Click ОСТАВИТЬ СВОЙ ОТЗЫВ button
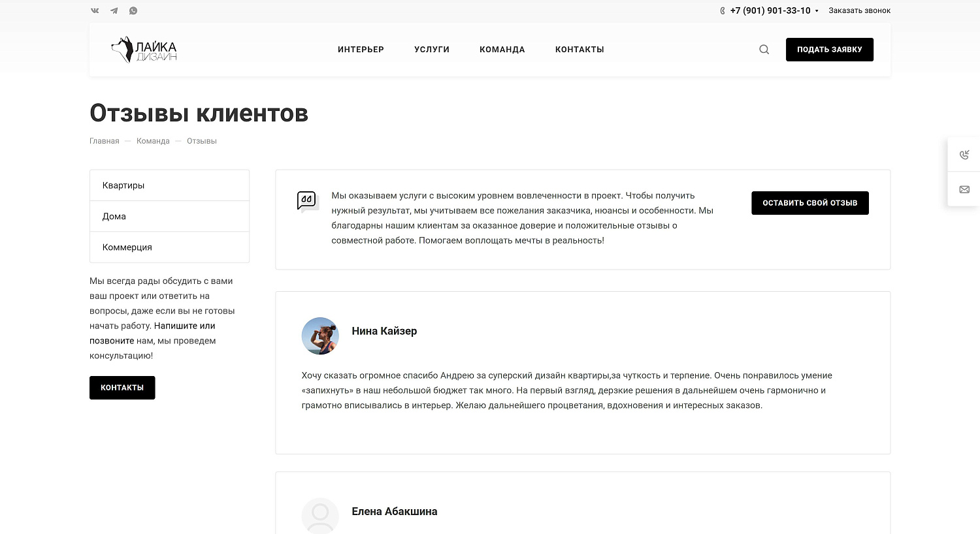This screenshot has height=534, width=980. coord(809,202)
